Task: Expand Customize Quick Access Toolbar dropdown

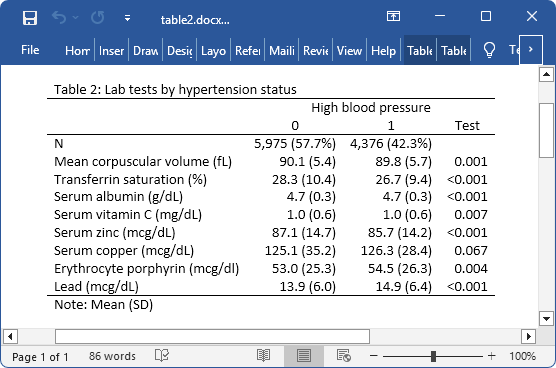Action: point(127,18)
